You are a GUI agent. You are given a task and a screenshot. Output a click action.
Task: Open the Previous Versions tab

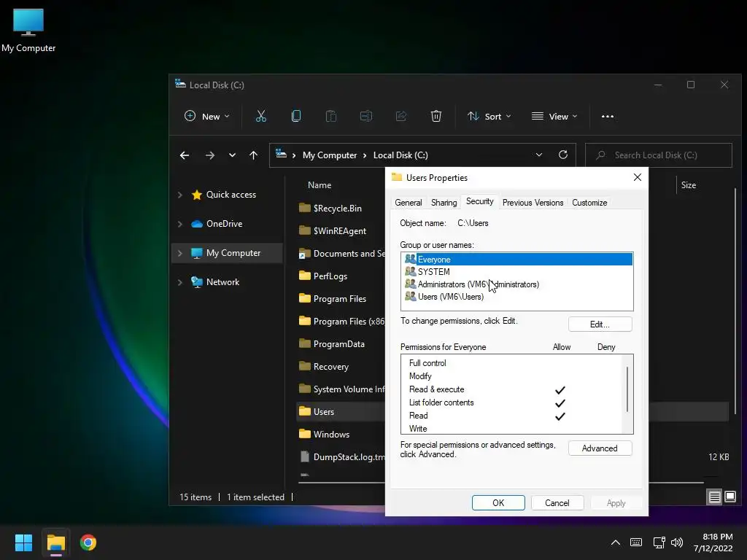(x=533, y=203)
